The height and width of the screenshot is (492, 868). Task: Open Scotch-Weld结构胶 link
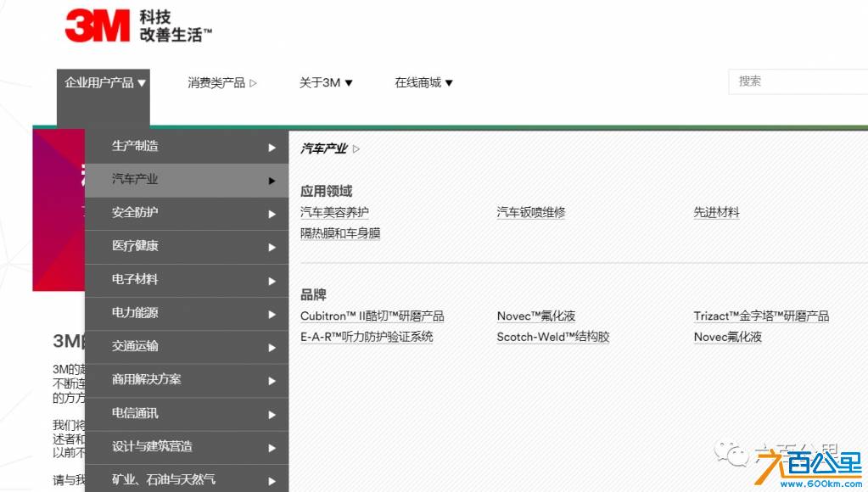coord(553,337)
